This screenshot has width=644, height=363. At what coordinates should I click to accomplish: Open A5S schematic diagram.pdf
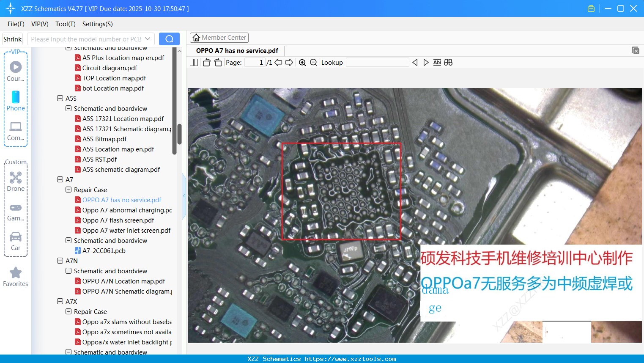121,169
